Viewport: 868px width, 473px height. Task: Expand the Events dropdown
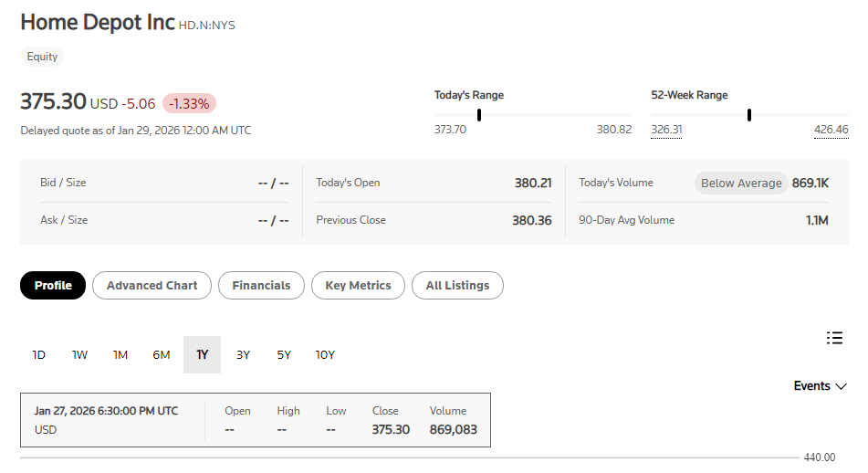pyautogui.click(x=821, y=386)
